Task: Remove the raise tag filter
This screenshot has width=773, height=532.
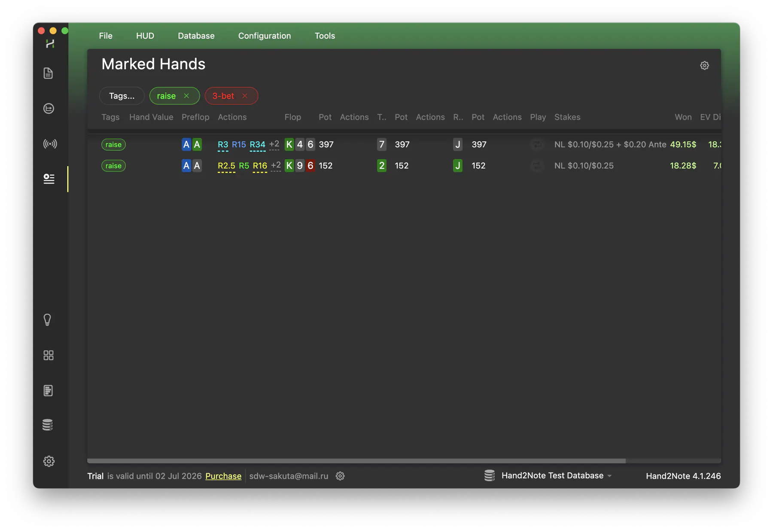Action: click(186, 96)
